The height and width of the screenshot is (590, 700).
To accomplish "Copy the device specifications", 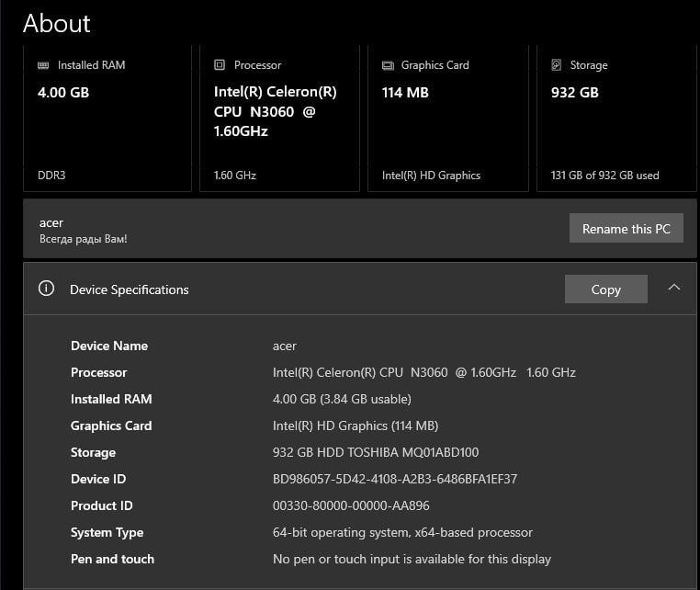I will click(x=605, y=289).
